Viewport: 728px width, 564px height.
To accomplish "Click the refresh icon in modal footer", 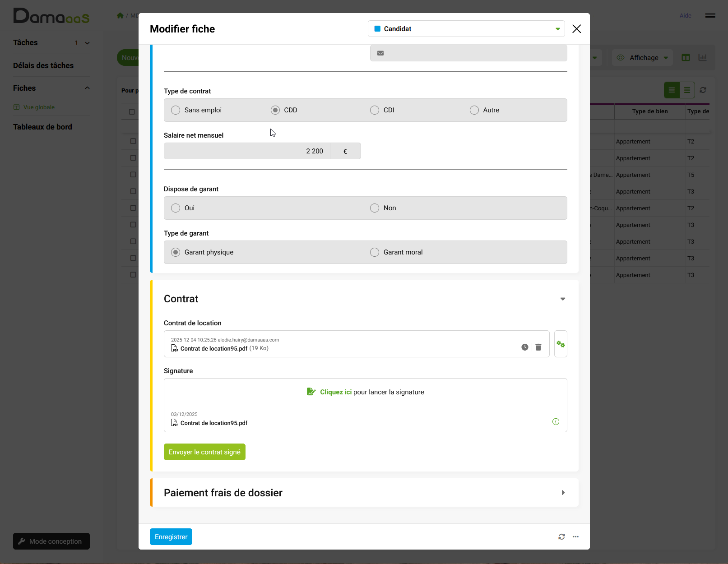I will pos(561,537).
